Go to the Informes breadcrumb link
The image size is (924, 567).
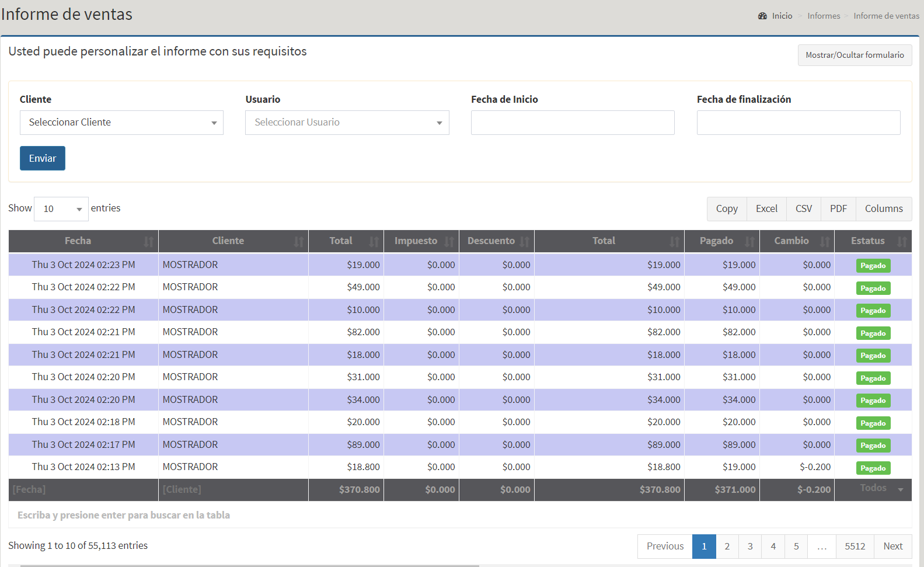(824, 16)
